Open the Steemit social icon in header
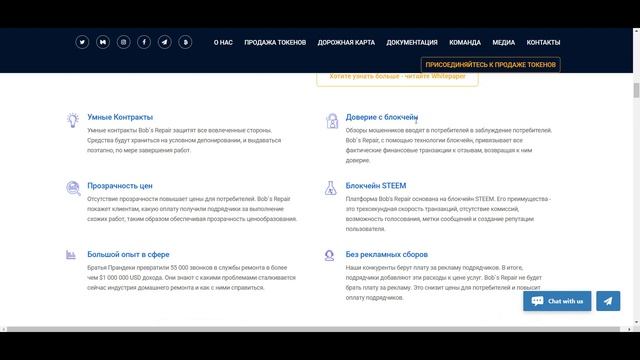The width and height of the screenshot is (640, 360). (185, 42)
